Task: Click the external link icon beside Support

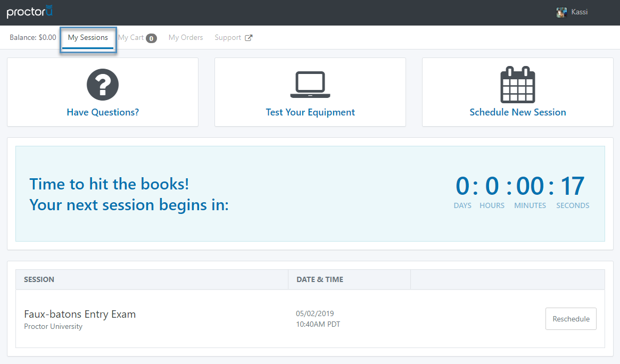Action: (249, 38)
